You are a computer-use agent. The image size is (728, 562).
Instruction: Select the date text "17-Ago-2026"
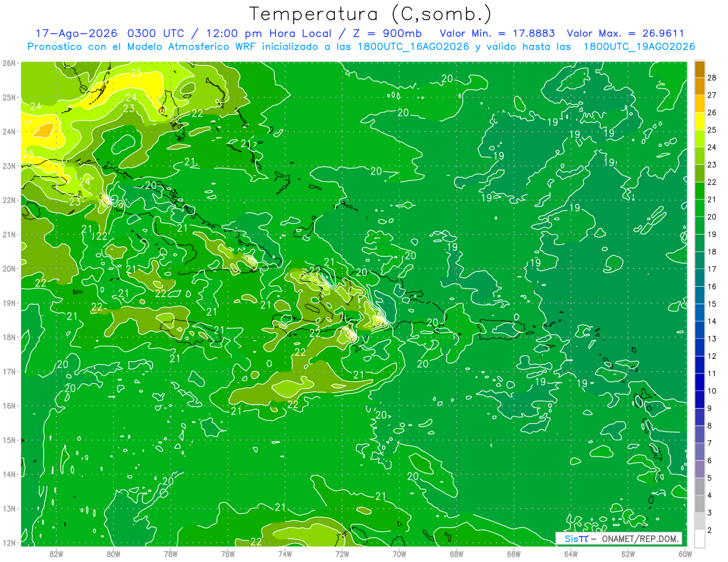(x=76, y=33)
